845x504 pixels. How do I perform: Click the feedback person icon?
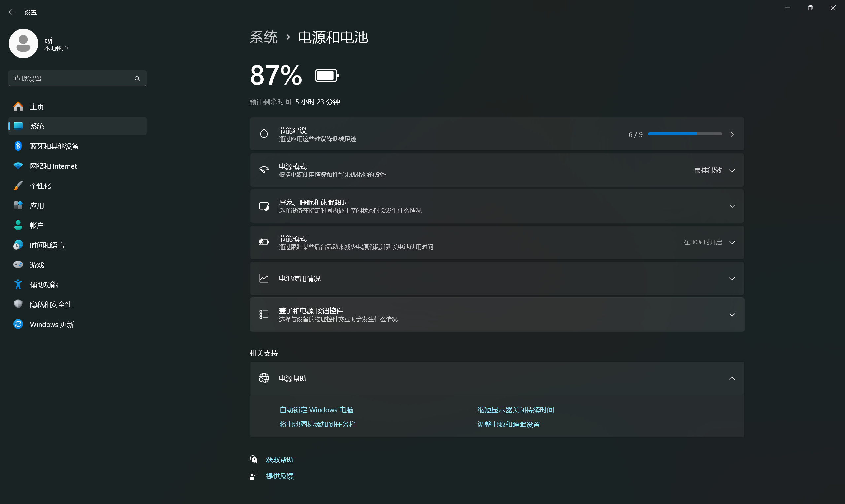click(253, 476)
